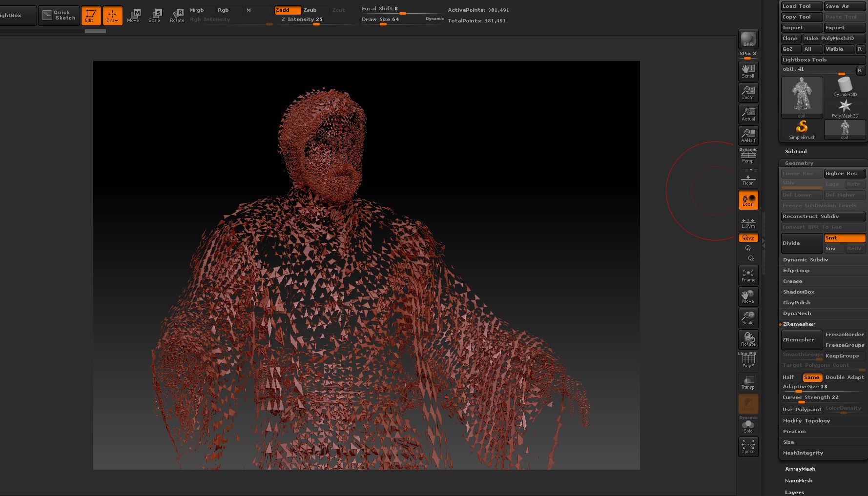Image resolution: width=868 pixels, height=496 pixels.
Task: Set view to AAHalf size
Action: [x=748, y=135]
